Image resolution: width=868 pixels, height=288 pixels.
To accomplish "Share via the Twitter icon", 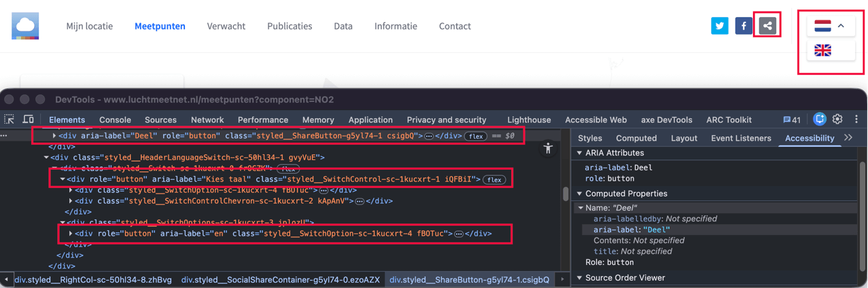I will click(x=720, y=26).
